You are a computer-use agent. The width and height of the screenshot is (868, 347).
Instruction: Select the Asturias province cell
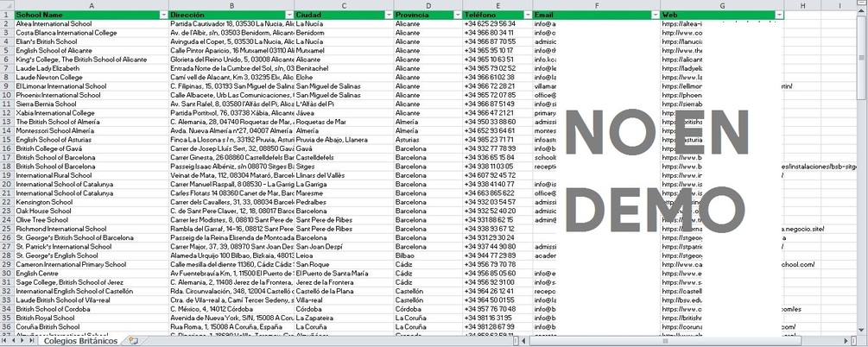click(x=428, y=140)
